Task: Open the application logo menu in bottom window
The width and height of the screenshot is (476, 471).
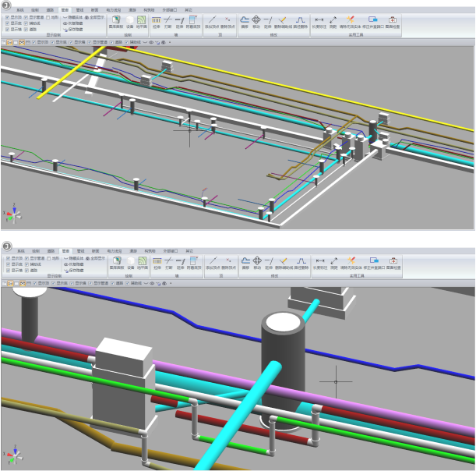Action: 7,246
